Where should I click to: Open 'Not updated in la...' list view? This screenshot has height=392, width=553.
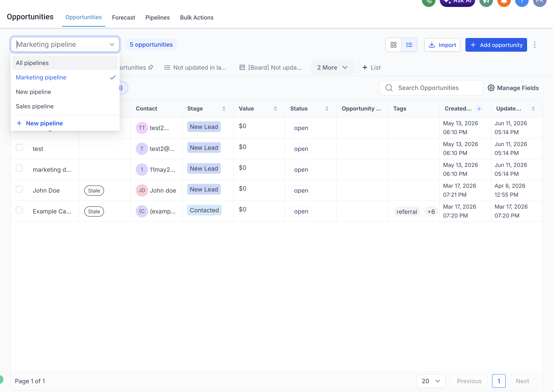point(195,68)
